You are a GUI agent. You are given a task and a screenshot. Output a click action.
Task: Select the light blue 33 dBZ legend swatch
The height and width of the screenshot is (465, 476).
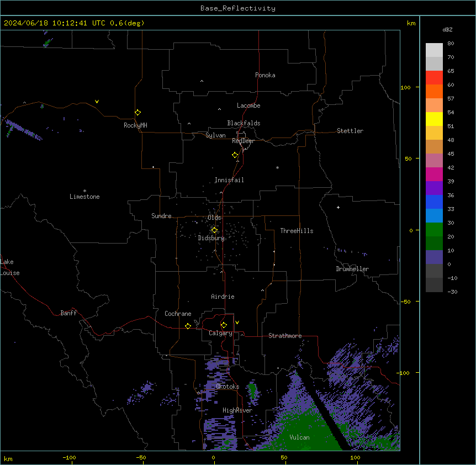coord(434,216)
